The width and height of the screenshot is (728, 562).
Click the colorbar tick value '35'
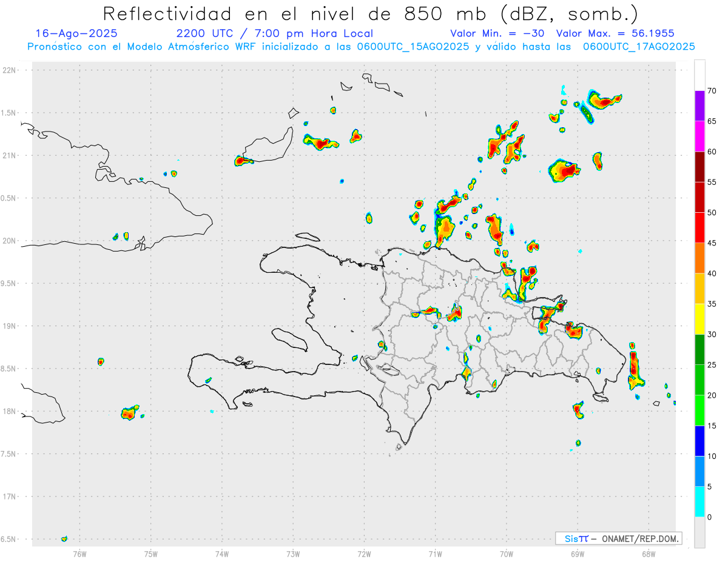click(x=712, y=304)
